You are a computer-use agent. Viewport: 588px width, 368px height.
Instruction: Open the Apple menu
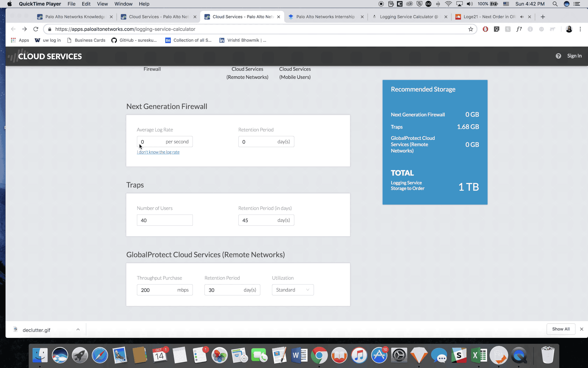pos(9,4)
